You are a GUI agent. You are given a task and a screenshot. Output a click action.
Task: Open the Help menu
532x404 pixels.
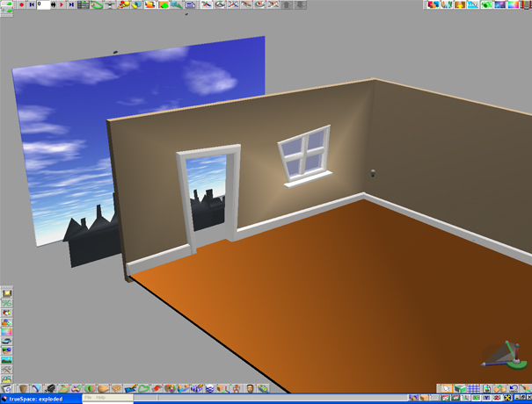point(101,398)
